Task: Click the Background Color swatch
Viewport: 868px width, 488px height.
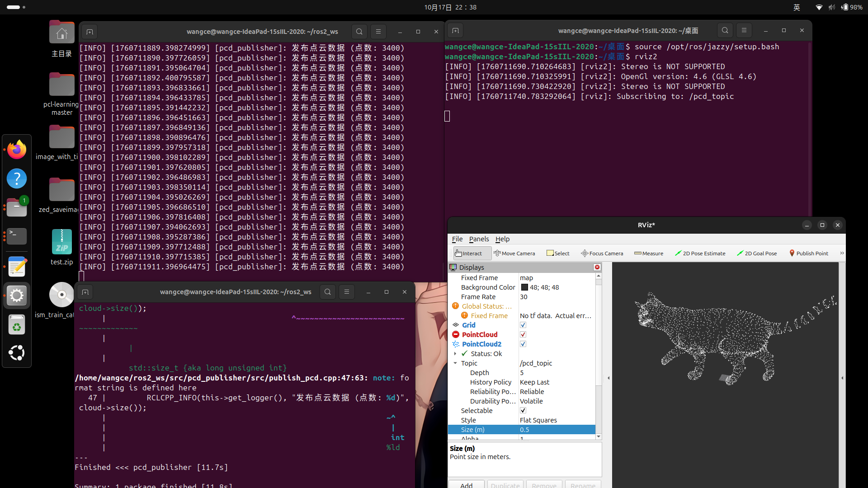Action: click(x=524, y=287)
